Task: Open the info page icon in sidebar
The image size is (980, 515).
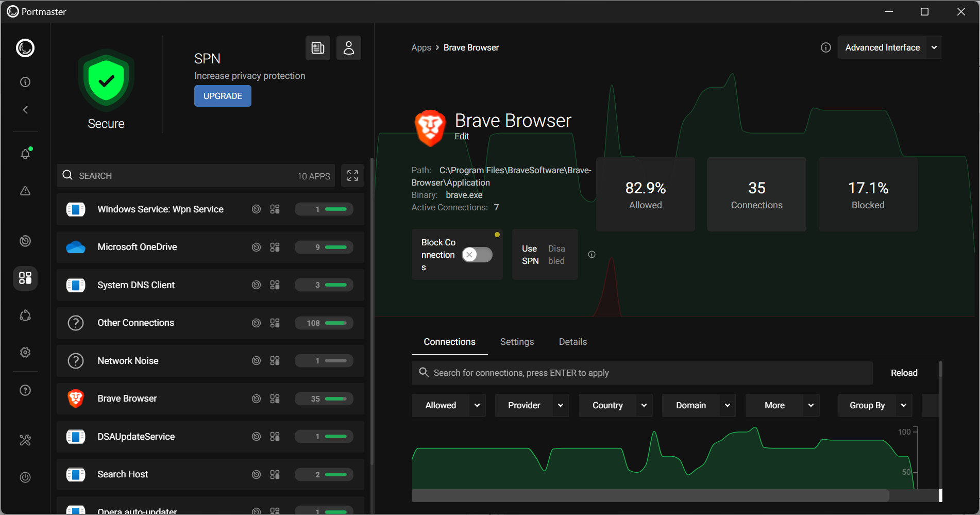Action: (25, 82)
